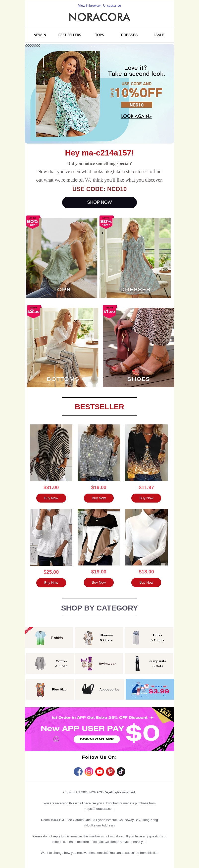Open the SHOES category image

138,347
